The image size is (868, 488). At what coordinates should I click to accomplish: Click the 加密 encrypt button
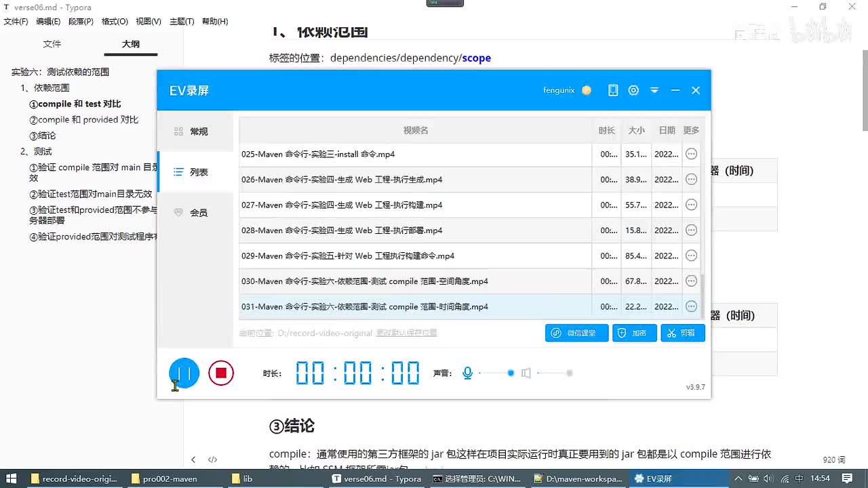click(x=635, y=333)
